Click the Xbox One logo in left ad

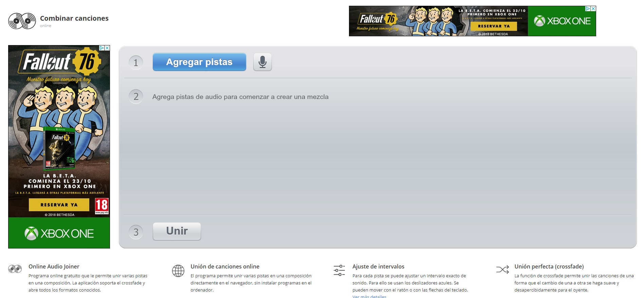(x=59, y=233)
